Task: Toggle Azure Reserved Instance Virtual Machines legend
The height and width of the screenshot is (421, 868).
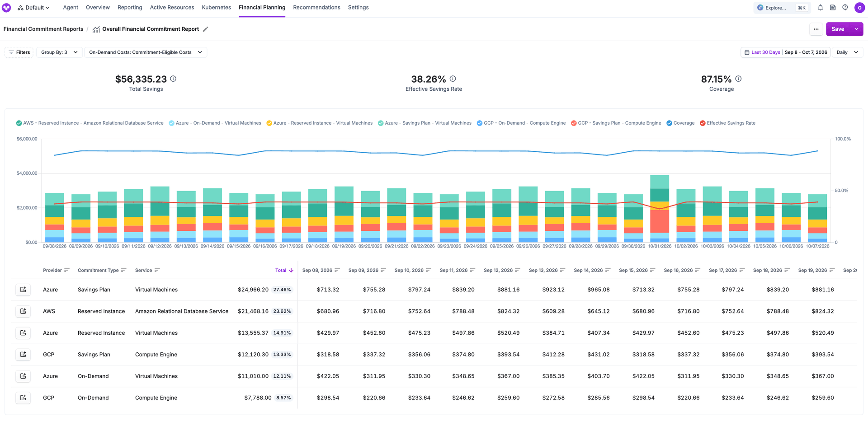Action: pos(320,123)
